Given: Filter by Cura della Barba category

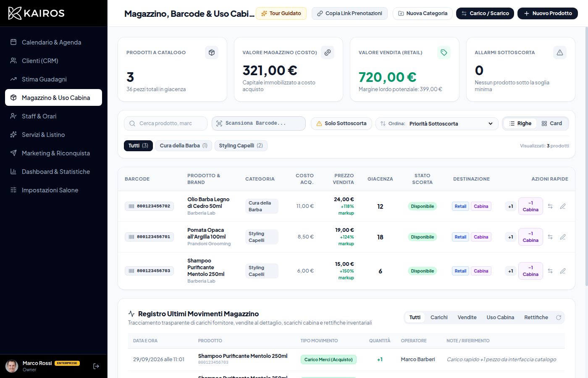Looking at the screenshot, I should [184, 146].
